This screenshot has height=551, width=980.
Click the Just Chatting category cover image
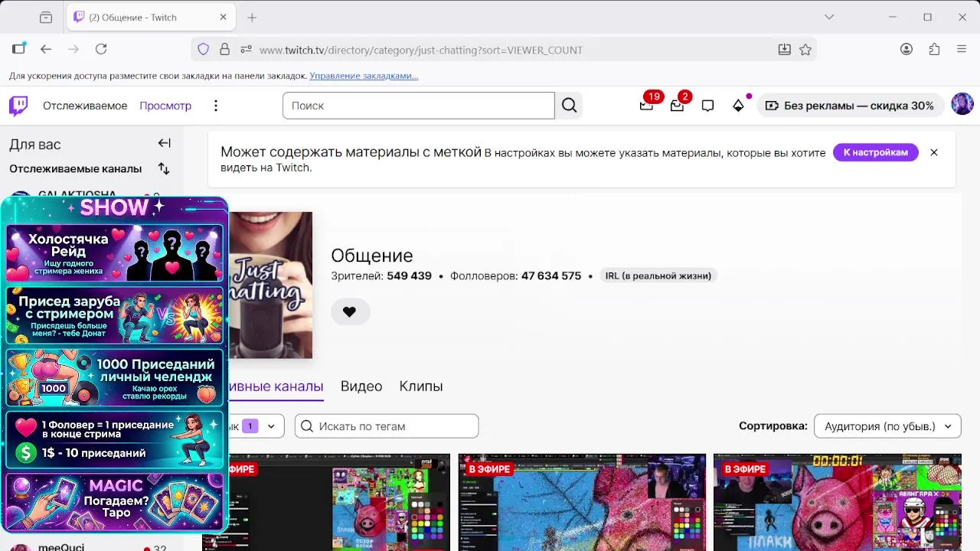(270, 285)
